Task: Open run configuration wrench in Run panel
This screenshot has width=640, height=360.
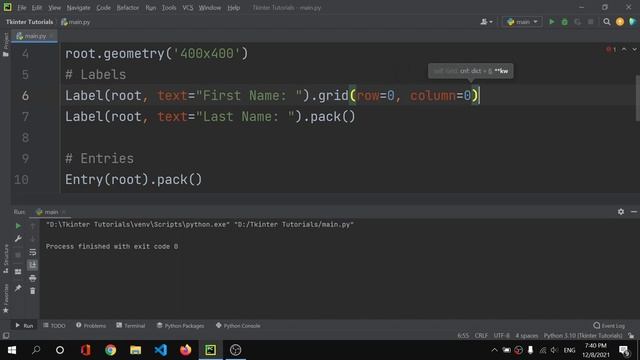Action: pos(18,239)
